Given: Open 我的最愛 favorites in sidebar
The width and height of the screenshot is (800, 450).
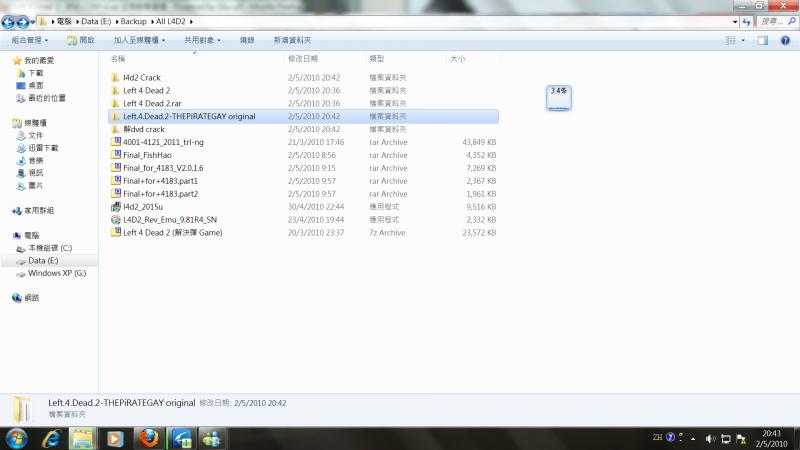Looking at the screenshot, I should (39, 60).
